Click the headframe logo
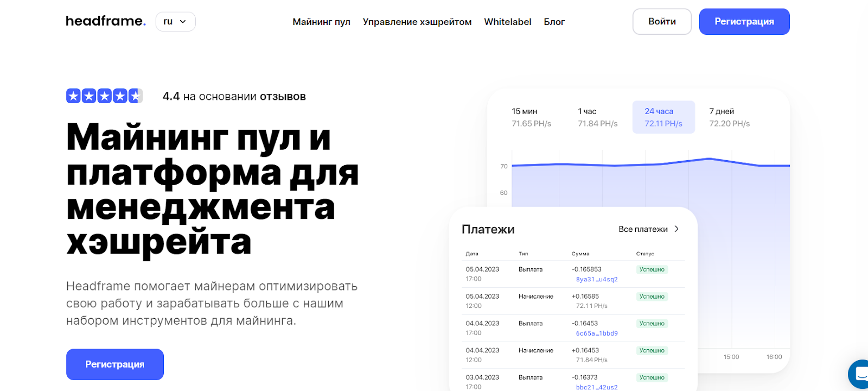 click(x=106, y=21)
